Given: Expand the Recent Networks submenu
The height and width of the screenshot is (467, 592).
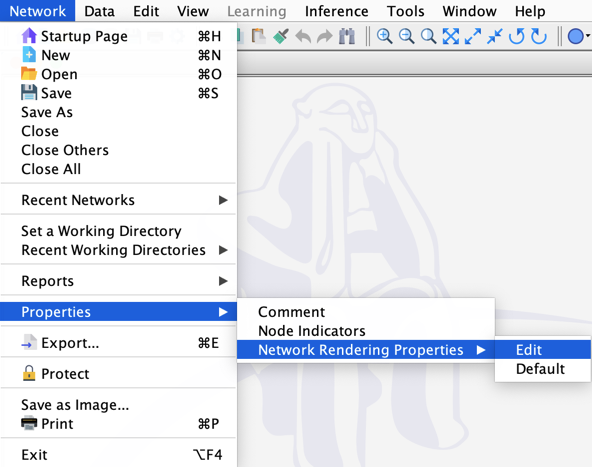Looking at the screenshot, I should click(x=118, y=200).
